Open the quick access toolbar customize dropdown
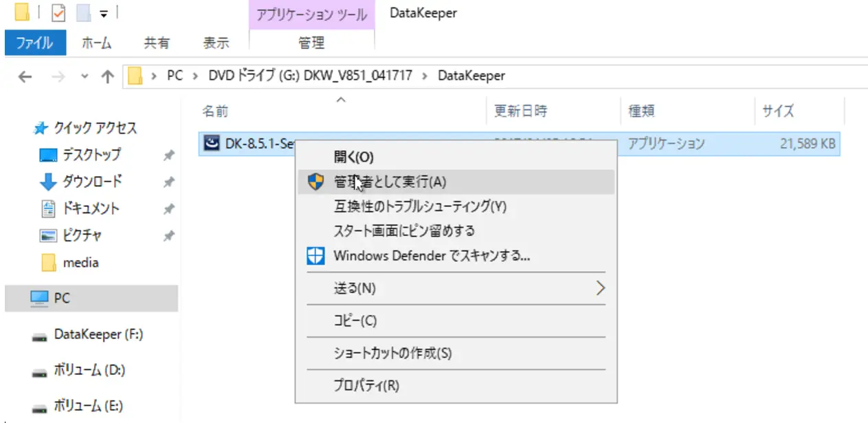 (104, 13)
